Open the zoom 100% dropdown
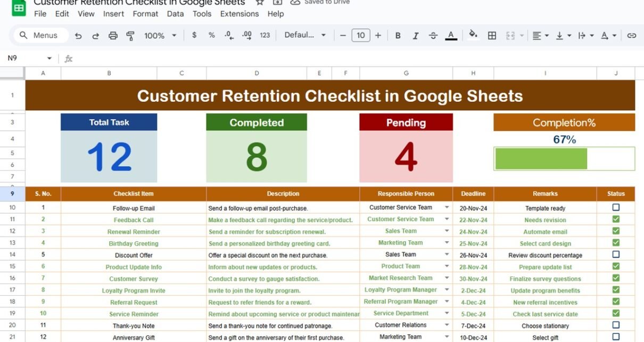 160,36
